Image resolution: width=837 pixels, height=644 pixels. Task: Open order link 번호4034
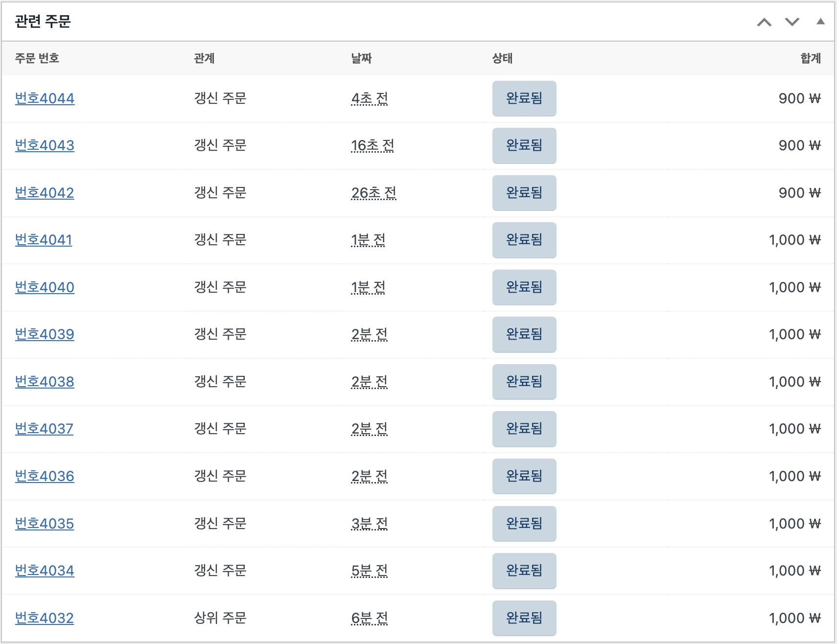(45, 571)
